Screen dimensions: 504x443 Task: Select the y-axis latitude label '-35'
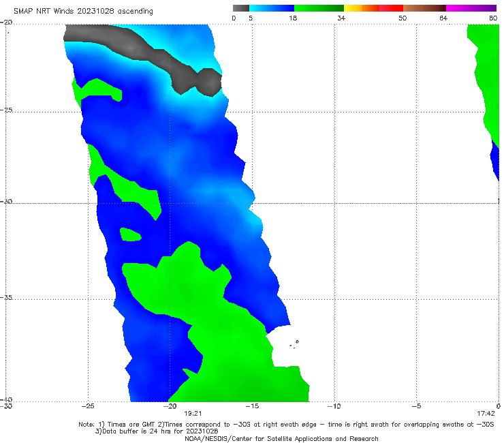pos(6,297)
